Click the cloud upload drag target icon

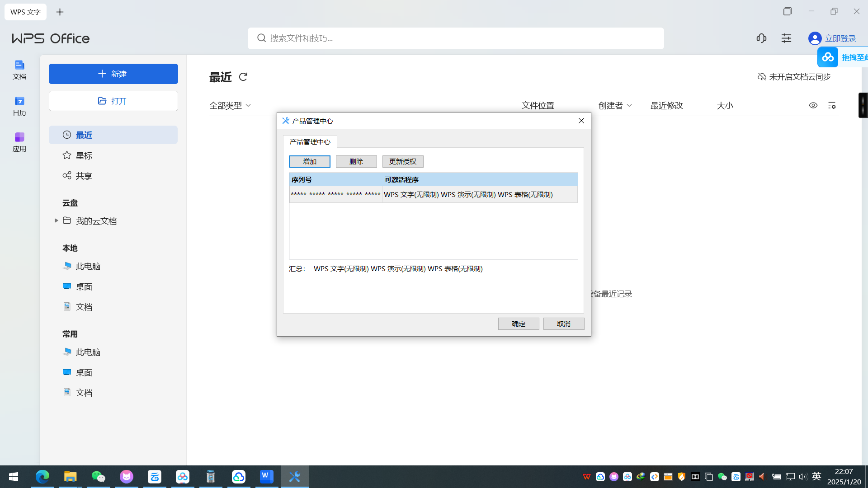[x=828, y=57]
